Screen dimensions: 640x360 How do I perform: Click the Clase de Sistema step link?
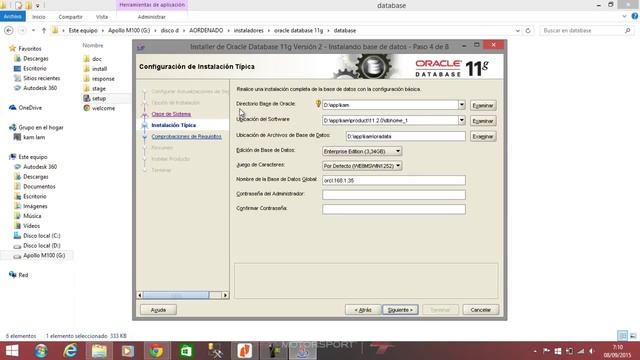[x=171, y=114]
